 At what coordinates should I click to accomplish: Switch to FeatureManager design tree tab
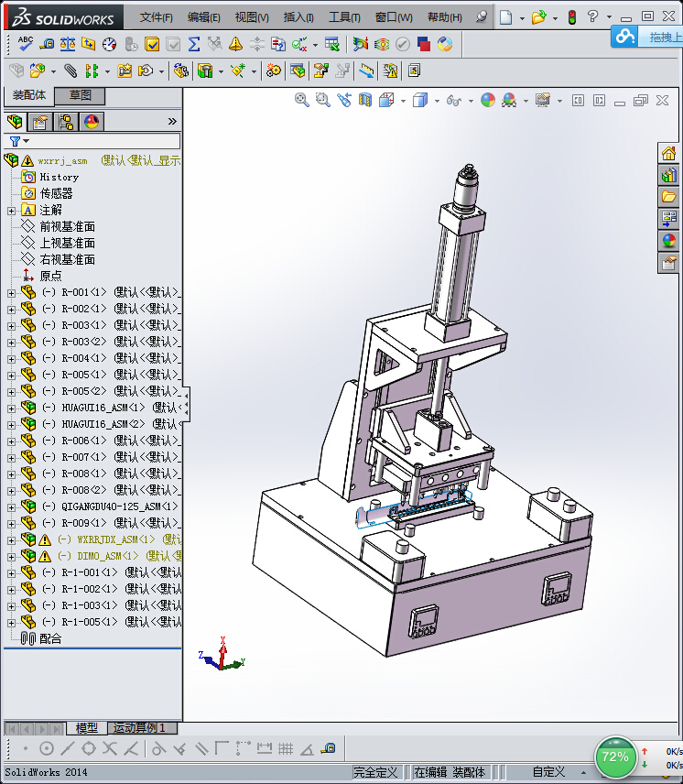(15, 122)
